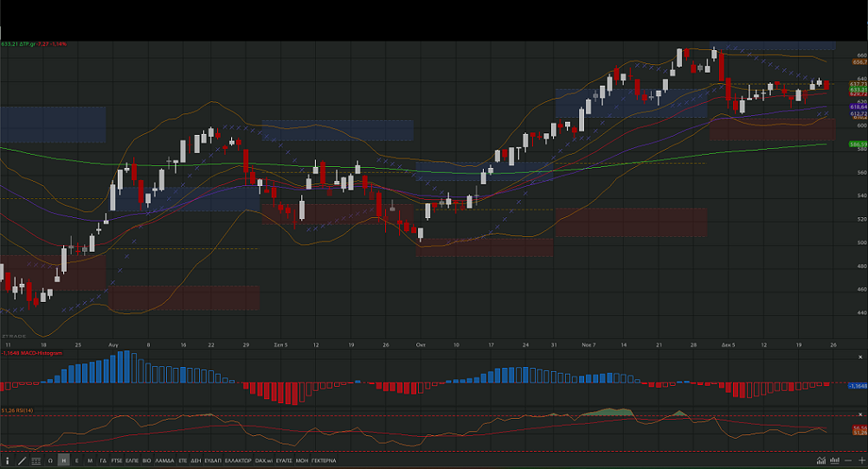Select the Η daily timeframe button
This screenshot has width=868, height=469.
pos(64,460)
